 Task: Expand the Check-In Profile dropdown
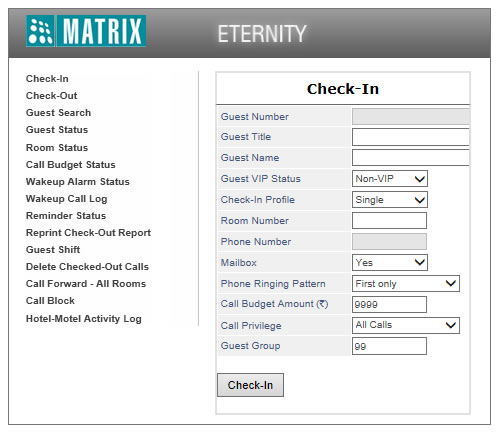point(390,200)
